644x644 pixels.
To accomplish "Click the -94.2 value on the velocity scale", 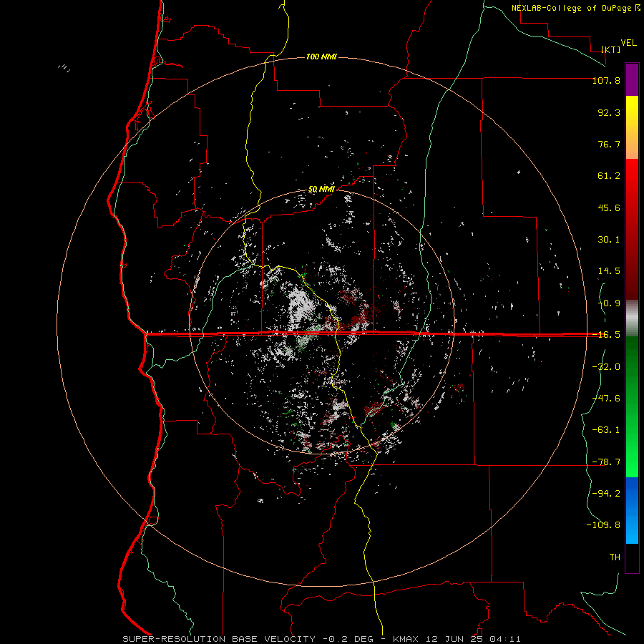I will pyautogui.click(x=606, y=494).
